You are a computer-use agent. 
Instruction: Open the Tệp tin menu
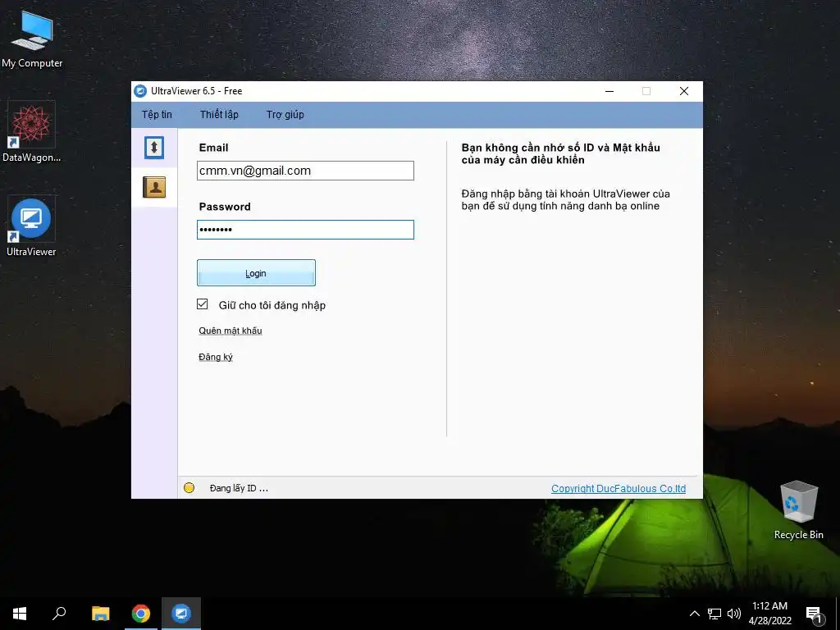[157, 115]
